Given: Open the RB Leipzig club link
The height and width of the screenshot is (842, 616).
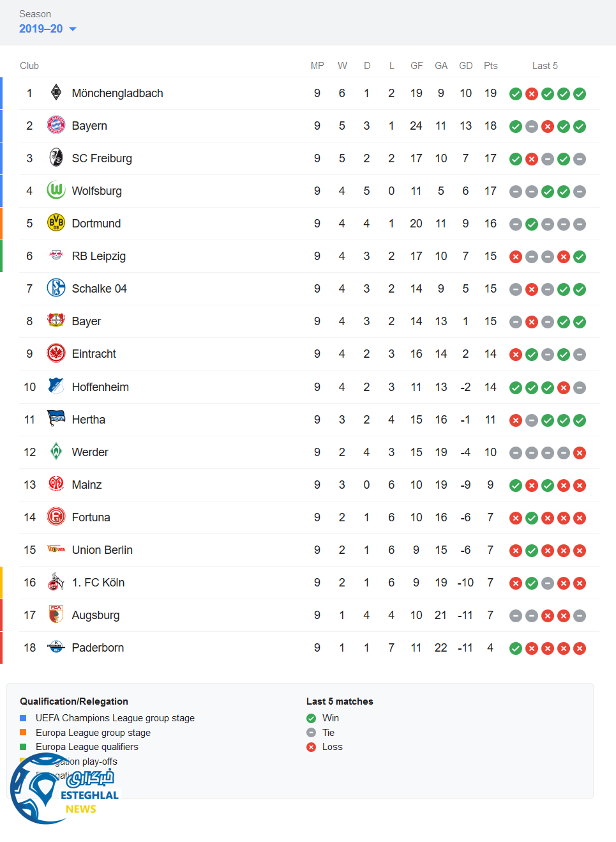Looking at the screenshot, I should coord(98,256).
